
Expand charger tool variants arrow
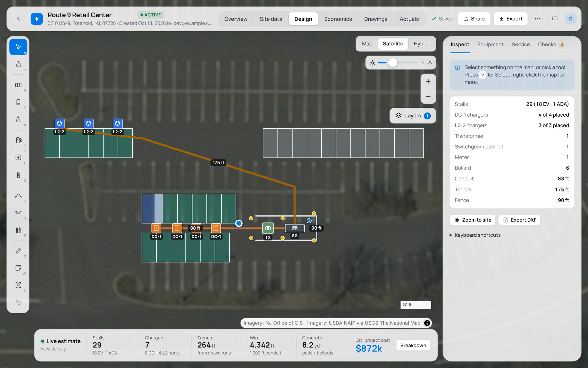tap(25, 151)
